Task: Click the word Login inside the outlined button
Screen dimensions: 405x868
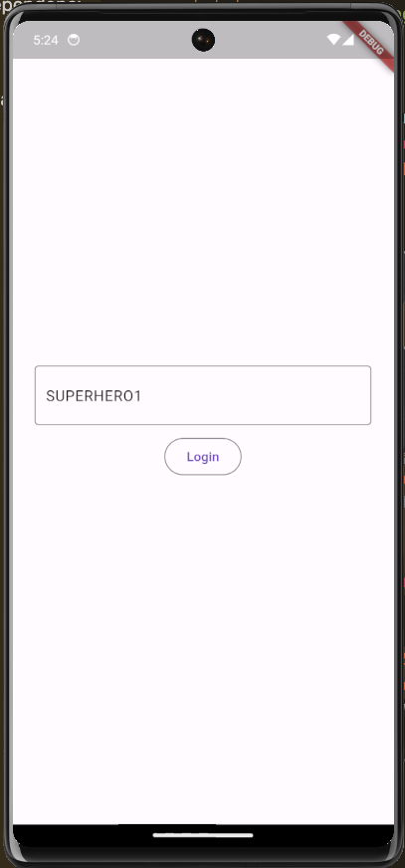Action: click(x=203, y=457)
